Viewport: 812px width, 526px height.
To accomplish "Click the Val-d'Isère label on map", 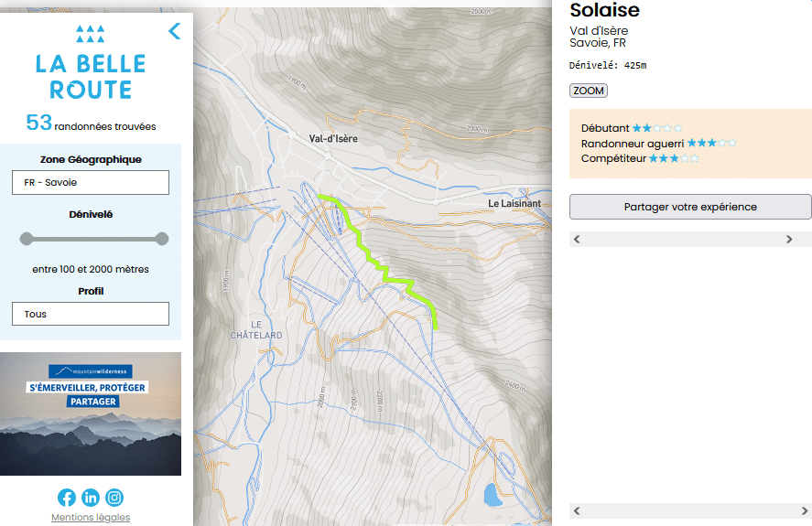I will (x=333, y=139).
